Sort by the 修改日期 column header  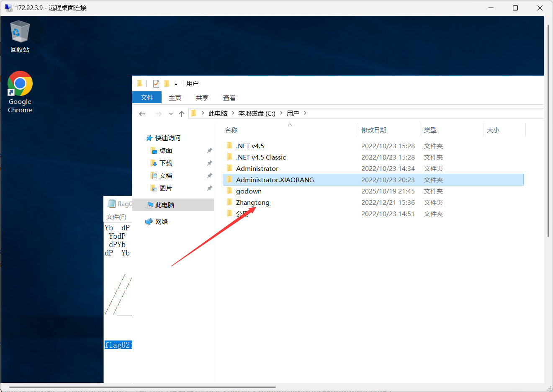click(373, 130)
